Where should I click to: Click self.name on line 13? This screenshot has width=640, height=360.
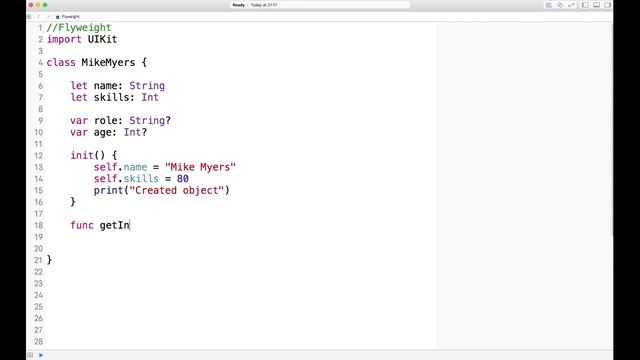coord(120,167)
